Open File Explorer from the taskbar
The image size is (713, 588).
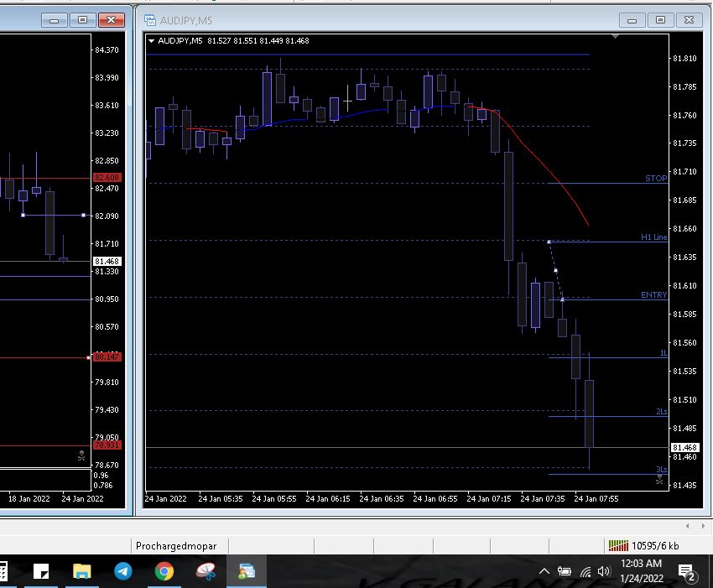point(82,571)
